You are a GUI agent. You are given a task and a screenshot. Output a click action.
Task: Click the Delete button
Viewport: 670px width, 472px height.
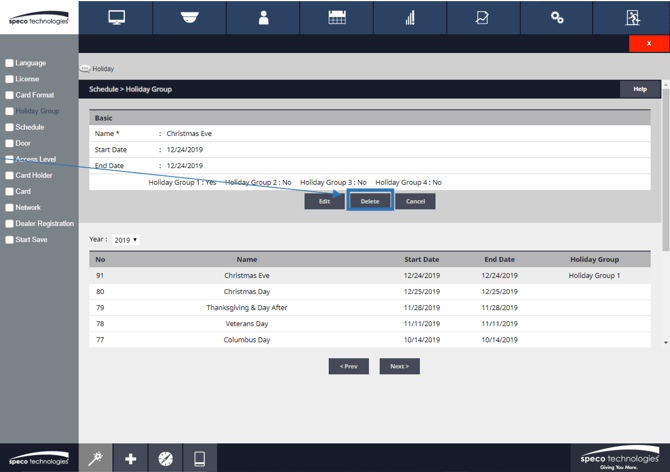click(370, 201)
